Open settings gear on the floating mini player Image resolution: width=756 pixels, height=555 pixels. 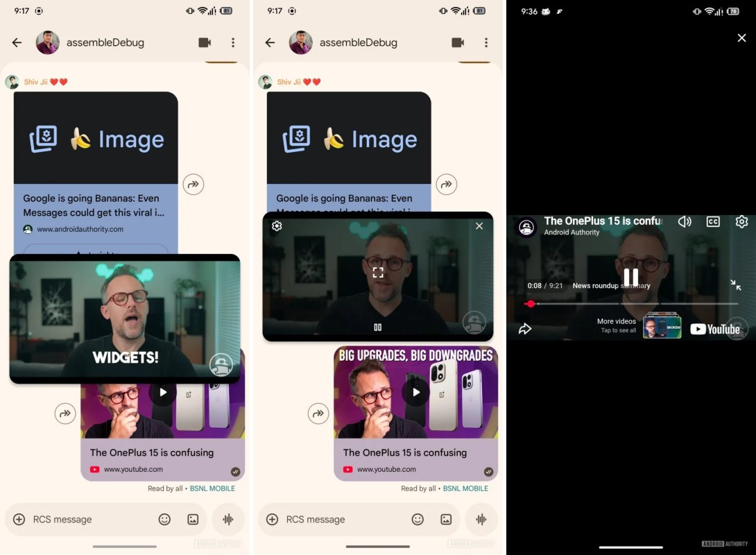tap(277, 226)
